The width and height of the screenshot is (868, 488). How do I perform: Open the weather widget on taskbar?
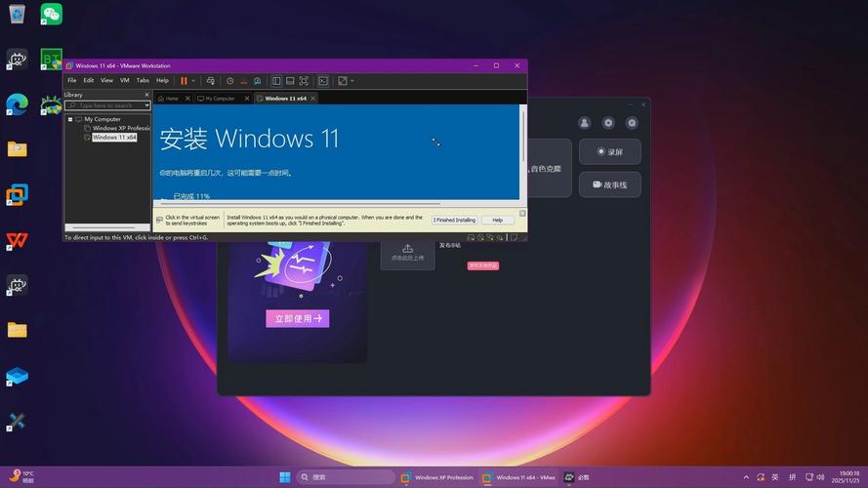coord(22,476)
